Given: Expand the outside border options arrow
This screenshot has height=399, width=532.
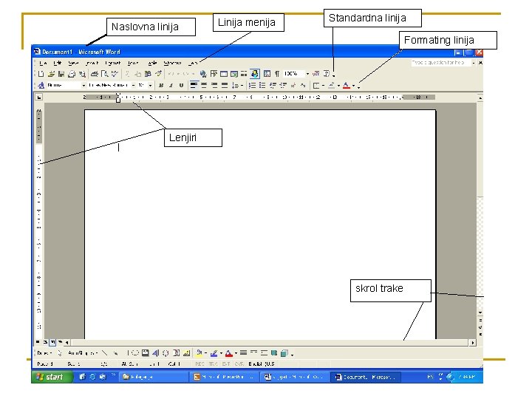Looking at the screenshot, I should tap(323, 86).
